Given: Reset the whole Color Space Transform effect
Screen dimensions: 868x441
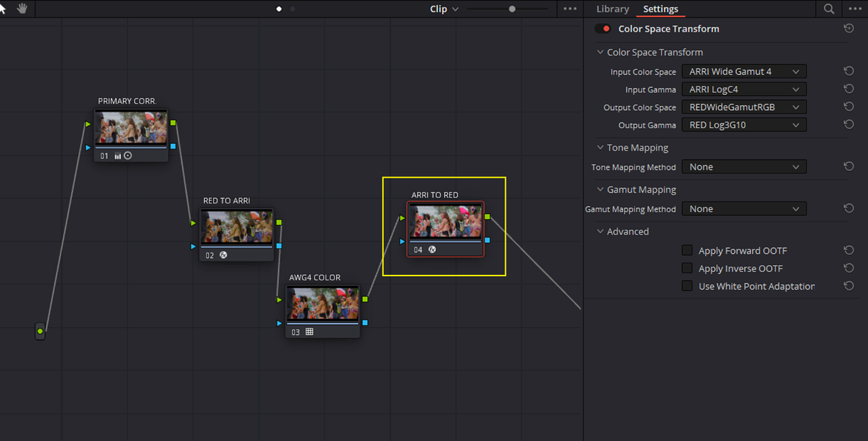Looking at the screenshot, I should tap(848, 28).
